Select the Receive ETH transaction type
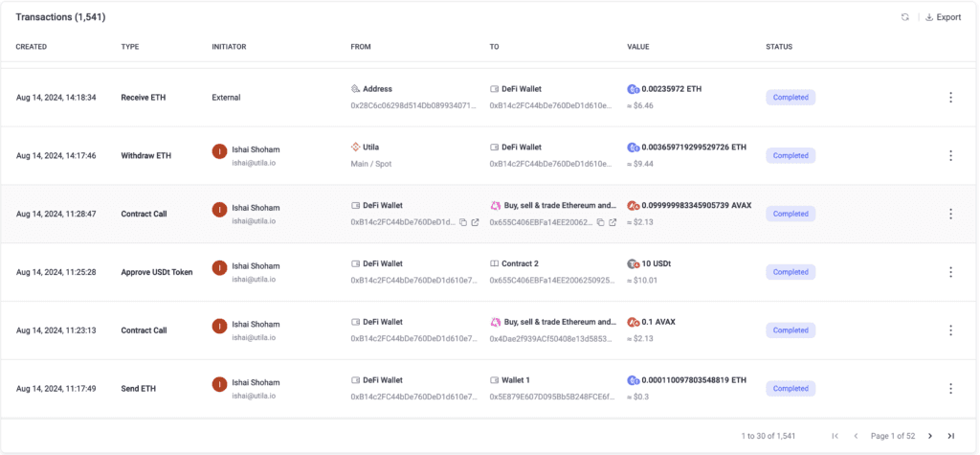This screenshot has height=455, width=980. point(144,98)
